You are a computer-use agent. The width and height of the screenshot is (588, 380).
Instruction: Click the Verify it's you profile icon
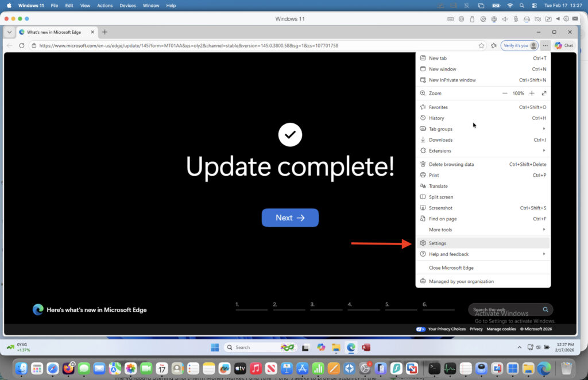click(x=519, y=45)
